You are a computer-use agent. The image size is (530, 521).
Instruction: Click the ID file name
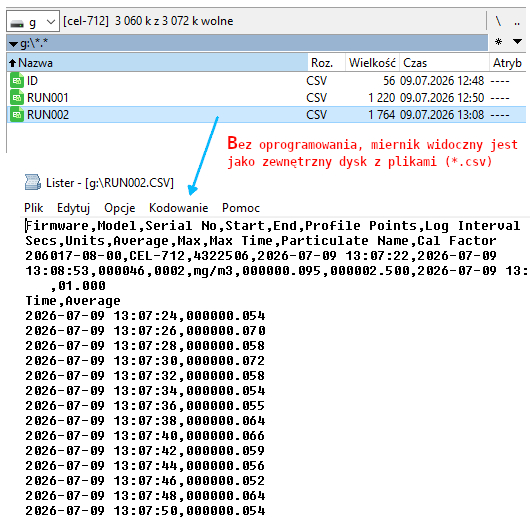32,81
